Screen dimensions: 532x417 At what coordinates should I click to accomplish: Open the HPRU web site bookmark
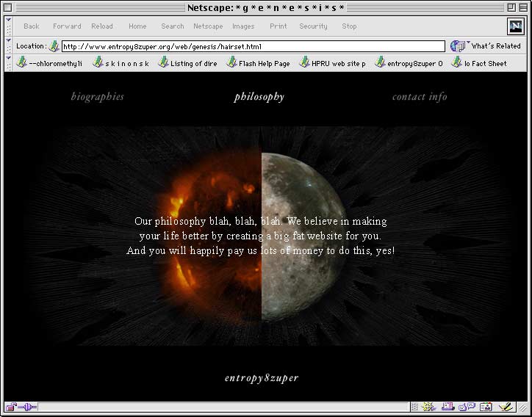pos(332,63)
